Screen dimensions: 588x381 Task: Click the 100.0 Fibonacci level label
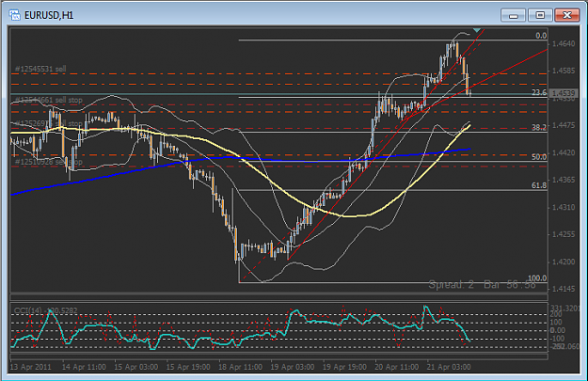tap(537, 278)
